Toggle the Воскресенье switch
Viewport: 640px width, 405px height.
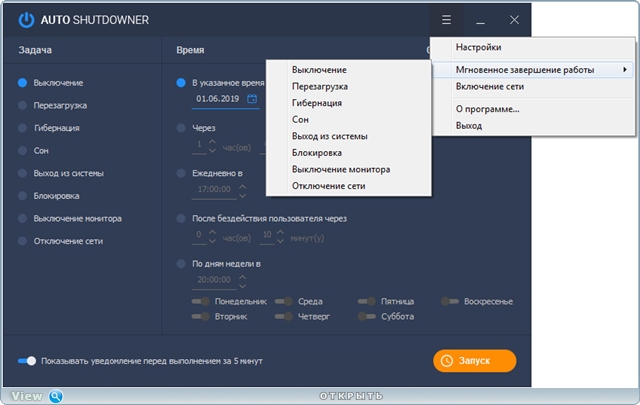click(450, 301)
